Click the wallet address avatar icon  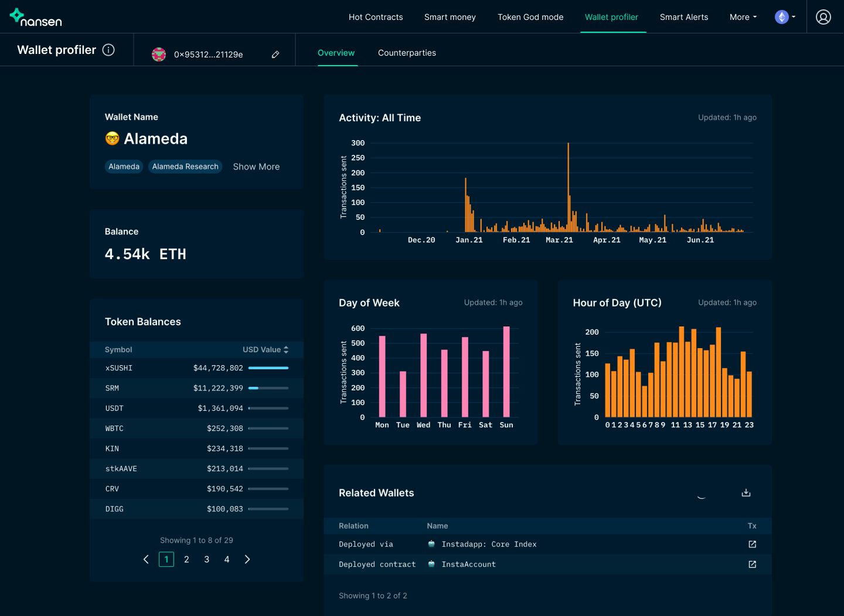click(x=159, y=55)
